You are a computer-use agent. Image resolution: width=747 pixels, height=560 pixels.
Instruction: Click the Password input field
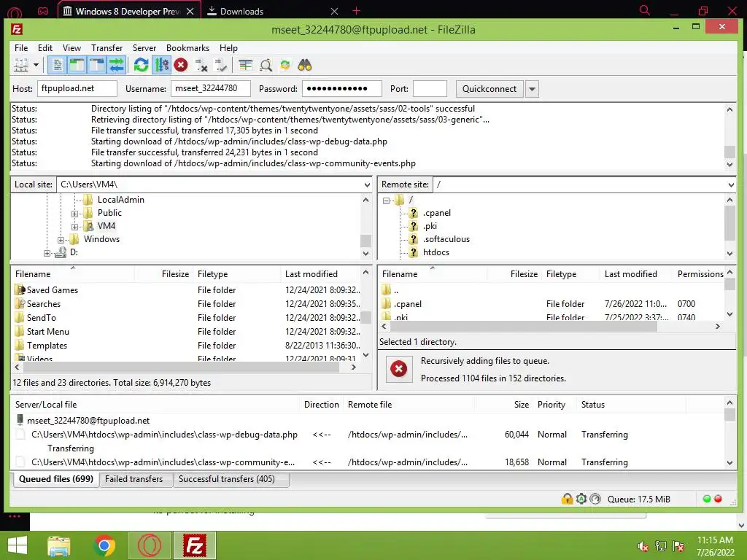click(341, 88)
